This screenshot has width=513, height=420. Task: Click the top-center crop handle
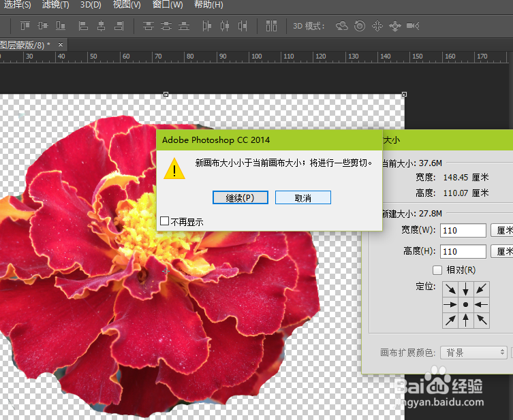[x=166, y=95]
